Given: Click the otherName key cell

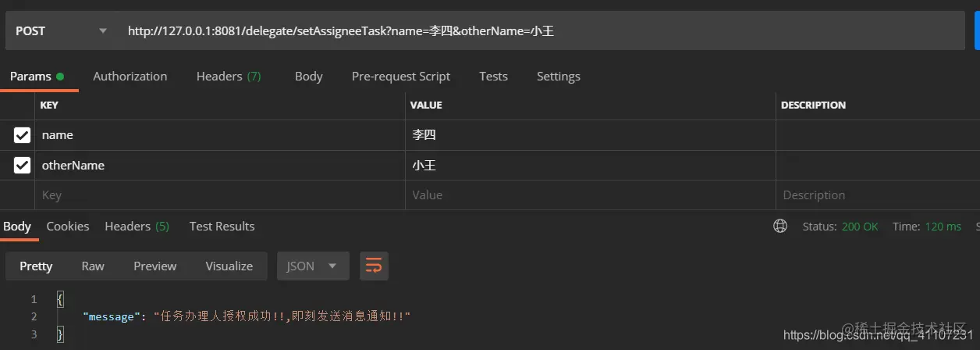Looking at the screenshot, I should point(220,166).
